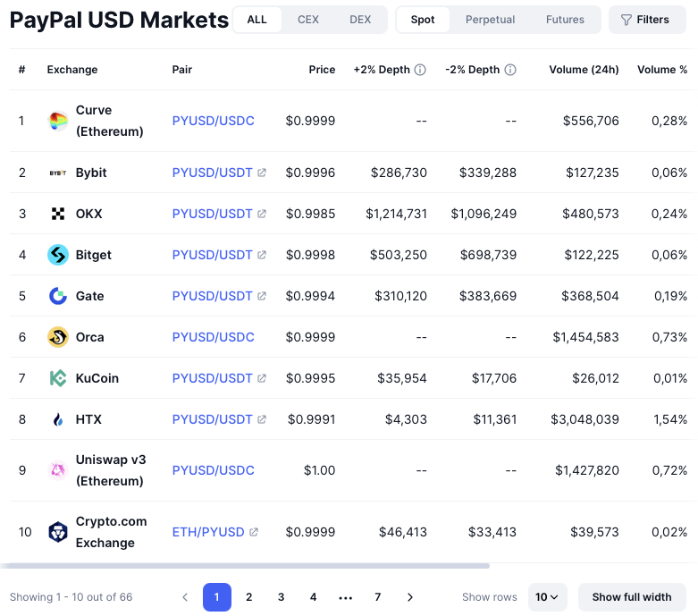Go to the previous page arrow
The width and height of the screenshot is (698, 616).
pyautogui.click(x=185, y=597)
